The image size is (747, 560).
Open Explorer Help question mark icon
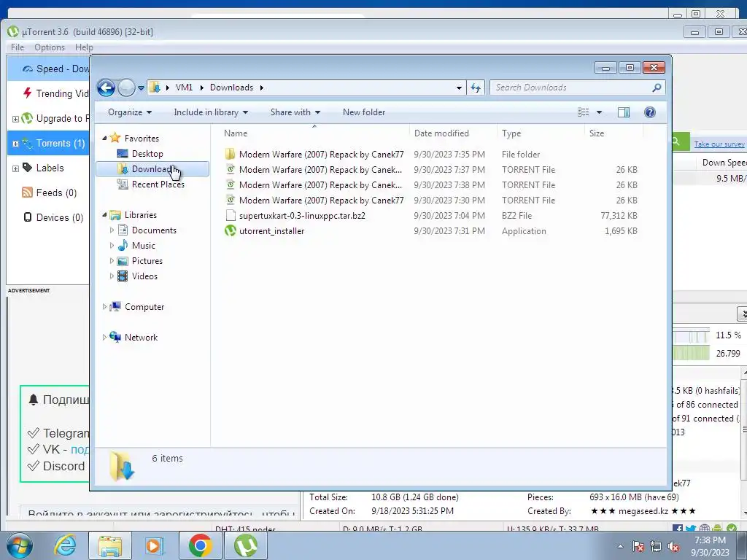coord(650,112)
